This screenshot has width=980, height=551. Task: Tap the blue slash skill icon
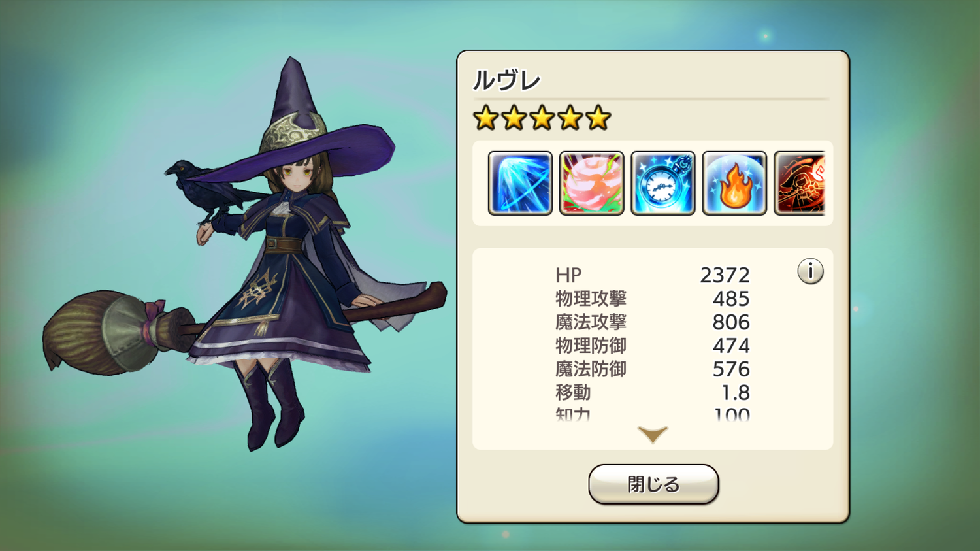click(520, 183)
